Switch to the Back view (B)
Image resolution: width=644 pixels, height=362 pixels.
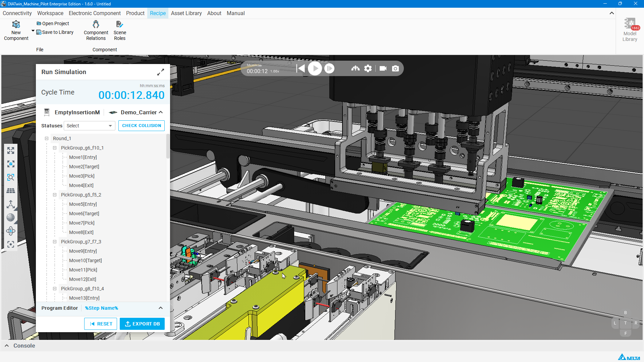626,313
